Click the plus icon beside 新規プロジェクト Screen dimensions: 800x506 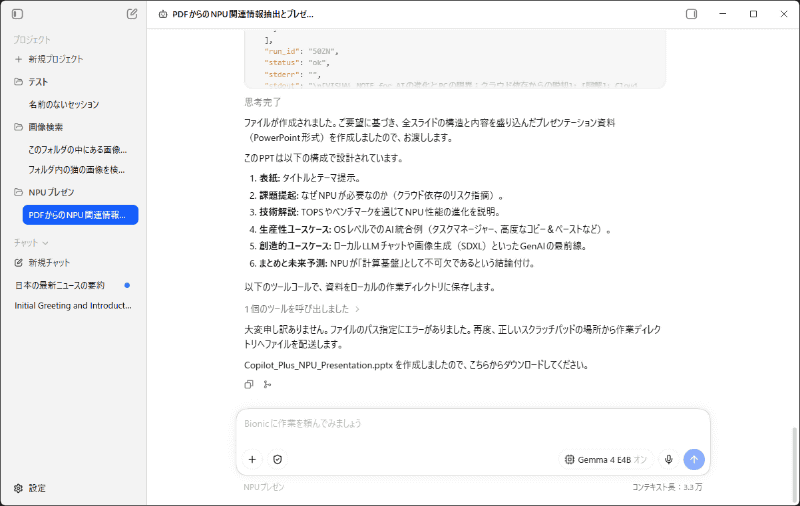point(18,59)
